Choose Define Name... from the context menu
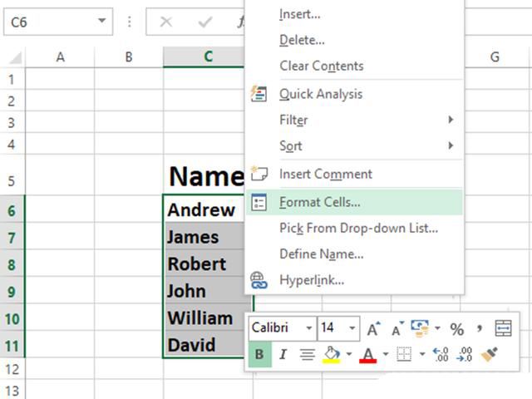Viewport: 532px width, 399px height. click(x=354, y=254)
